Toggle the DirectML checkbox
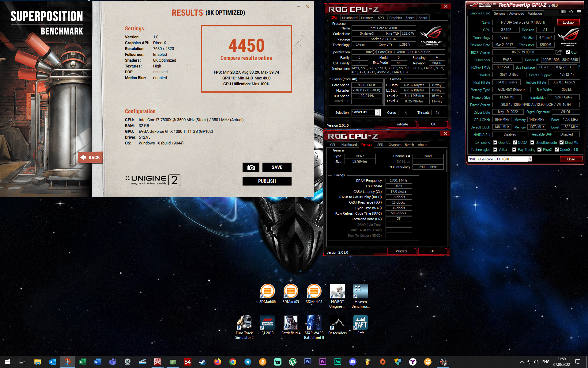 coord(562,143)
